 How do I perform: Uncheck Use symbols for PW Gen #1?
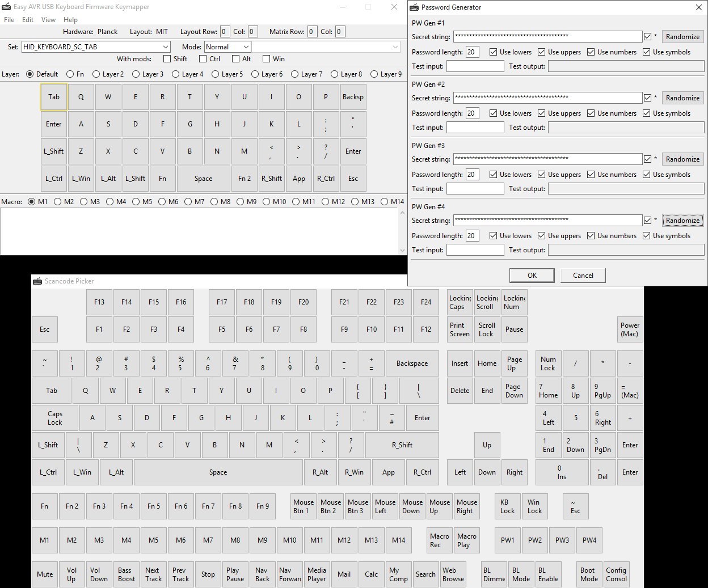[x=647, y=52]
